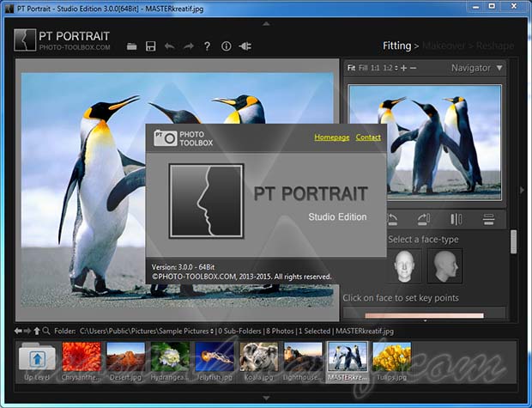
Task: Switch to the Reshape step
Action: [495, 46]
